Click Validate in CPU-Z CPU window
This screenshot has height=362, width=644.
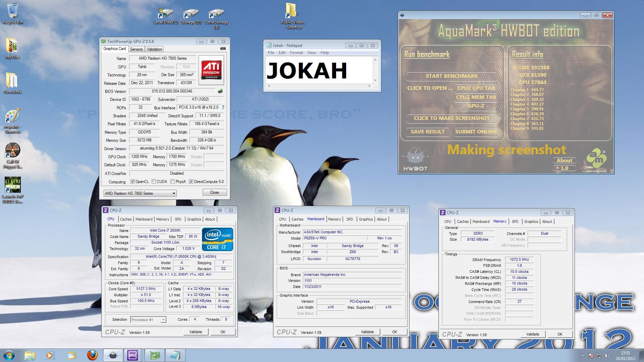pos(196,332)
